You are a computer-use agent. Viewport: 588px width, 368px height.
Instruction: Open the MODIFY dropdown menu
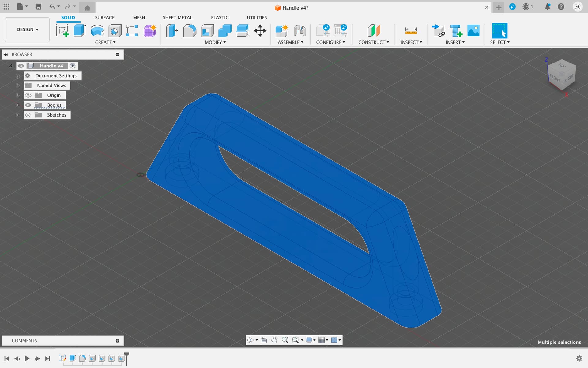pyautogui.click(x=215, y=42)
